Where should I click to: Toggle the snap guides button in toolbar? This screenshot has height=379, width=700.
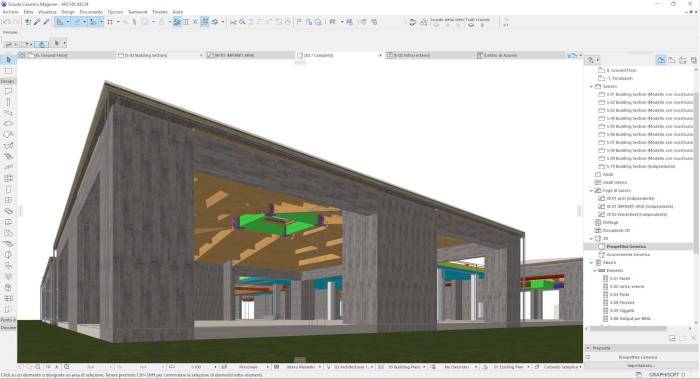(77, 22)
